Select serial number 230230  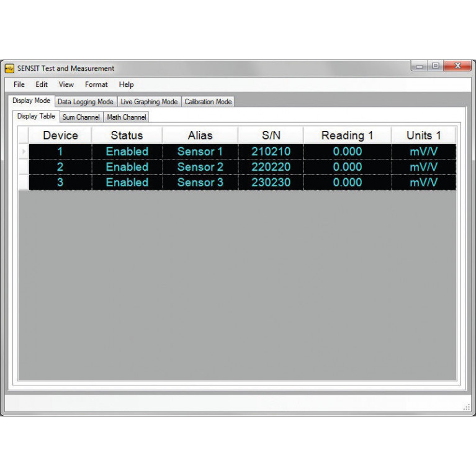(271, 182)
